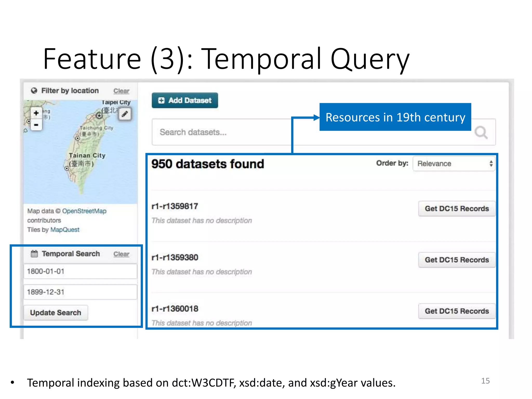Open the Order by Relevance dropdown
This screenshot has width=532, height=399.
point(454,163)
